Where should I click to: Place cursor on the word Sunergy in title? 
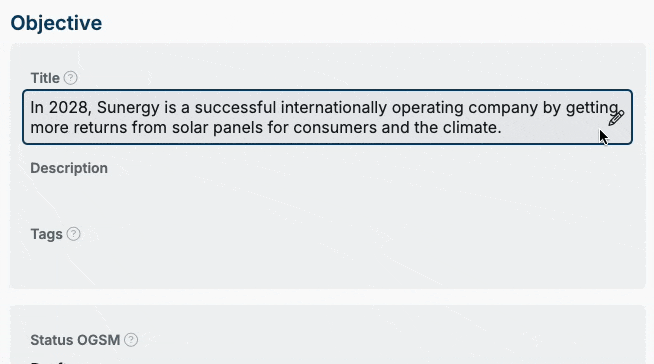(x=128, y=108)
